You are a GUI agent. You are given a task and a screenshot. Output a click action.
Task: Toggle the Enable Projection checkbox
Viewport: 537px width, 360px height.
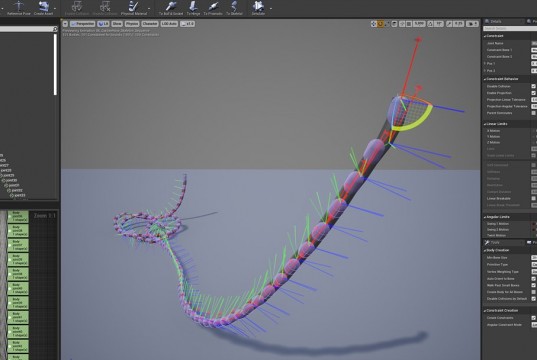click(x=534, y=93)
